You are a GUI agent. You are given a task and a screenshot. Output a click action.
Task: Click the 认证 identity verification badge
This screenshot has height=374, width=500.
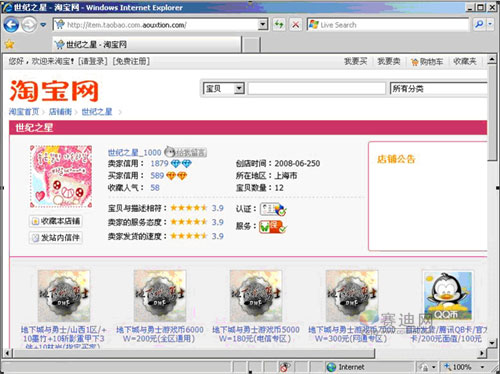pos(273,209)
